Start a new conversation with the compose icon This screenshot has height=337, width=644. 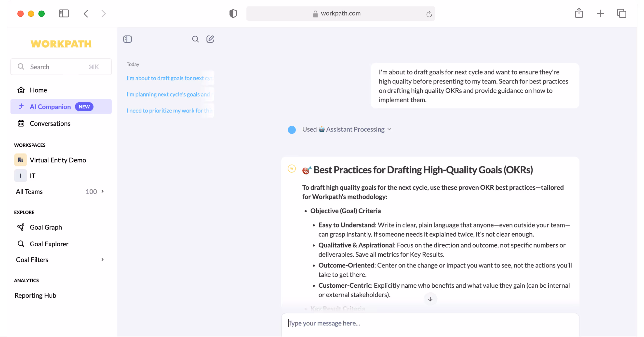(210, 39)
